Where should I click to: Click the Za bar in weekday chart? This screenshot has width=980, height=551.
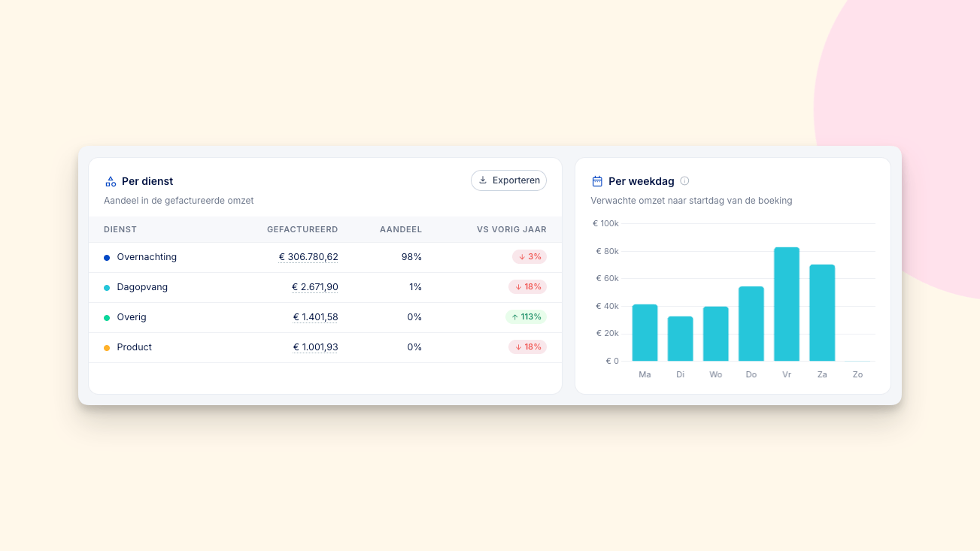[x=822, y=313]
